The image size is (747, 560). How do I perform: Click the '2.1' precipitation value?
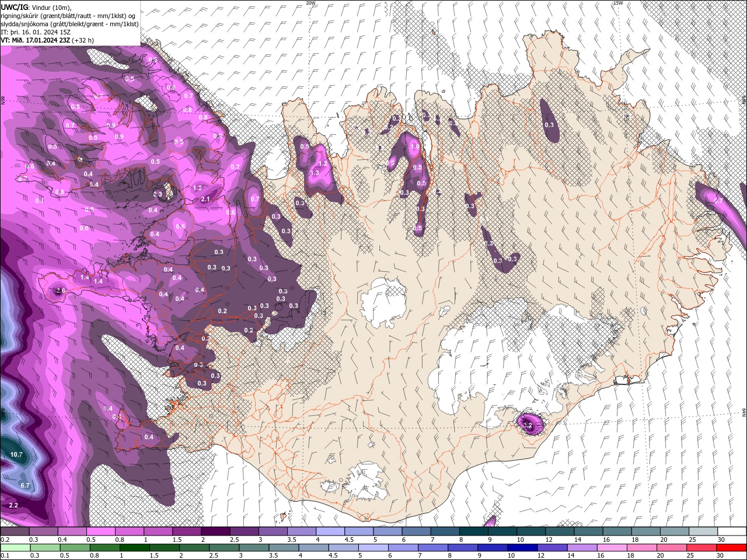[205, 199]
